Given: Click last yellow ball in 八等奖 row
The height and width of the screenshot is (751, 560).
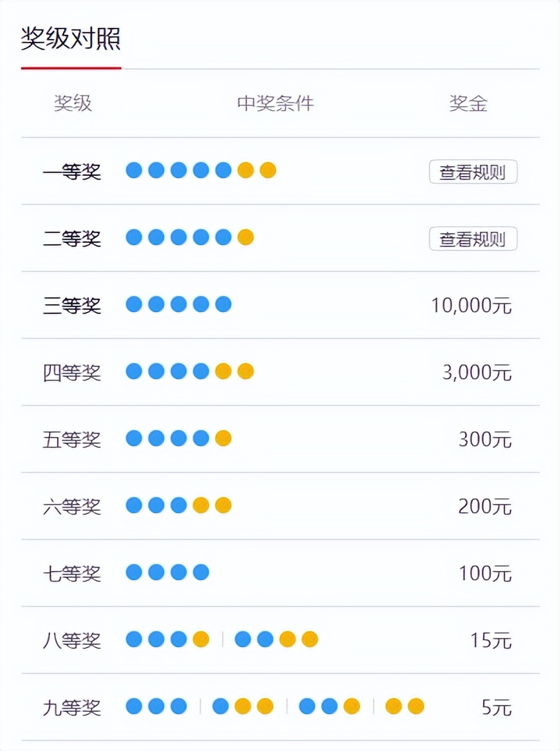Looking at the screenshot, I should point(310,639).
